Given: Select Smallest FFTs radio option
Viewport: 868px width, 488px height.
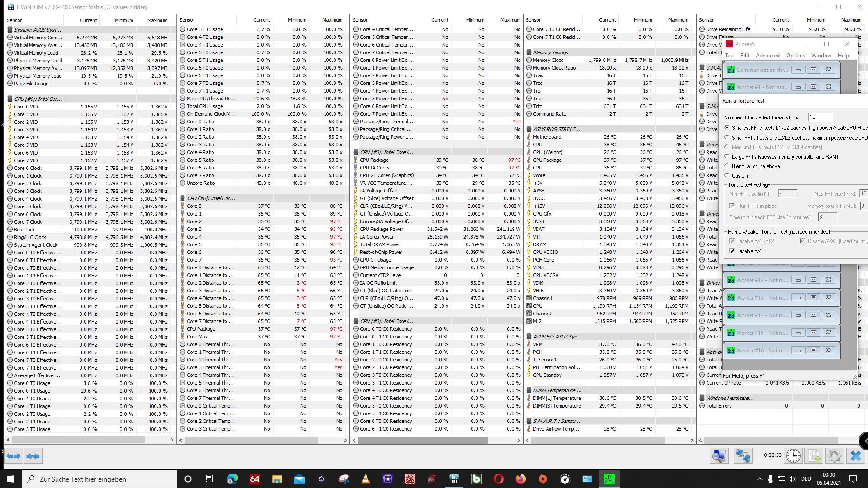Looking at the screenshot, I should pyautogui.click(x=727, y=128).
